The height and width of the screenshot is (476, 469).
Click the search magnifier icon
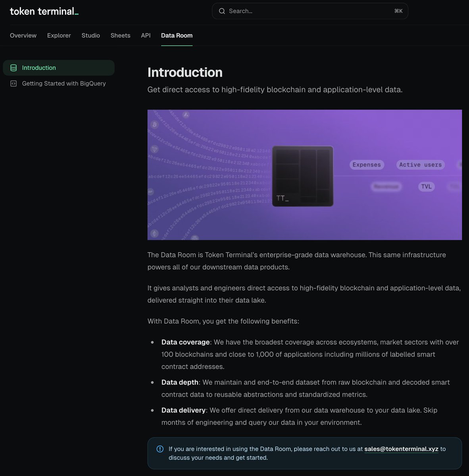coord(222,11)
